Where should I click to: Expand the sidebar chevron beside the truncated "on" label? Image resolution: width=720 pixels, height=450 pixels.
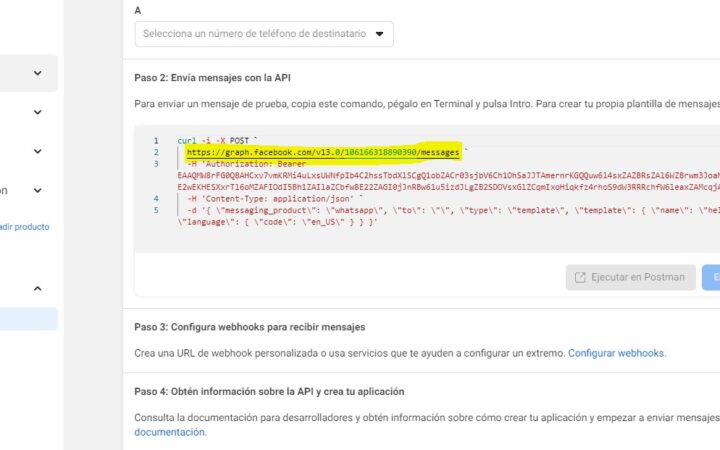pyautogui.click(x=38, y=191)
